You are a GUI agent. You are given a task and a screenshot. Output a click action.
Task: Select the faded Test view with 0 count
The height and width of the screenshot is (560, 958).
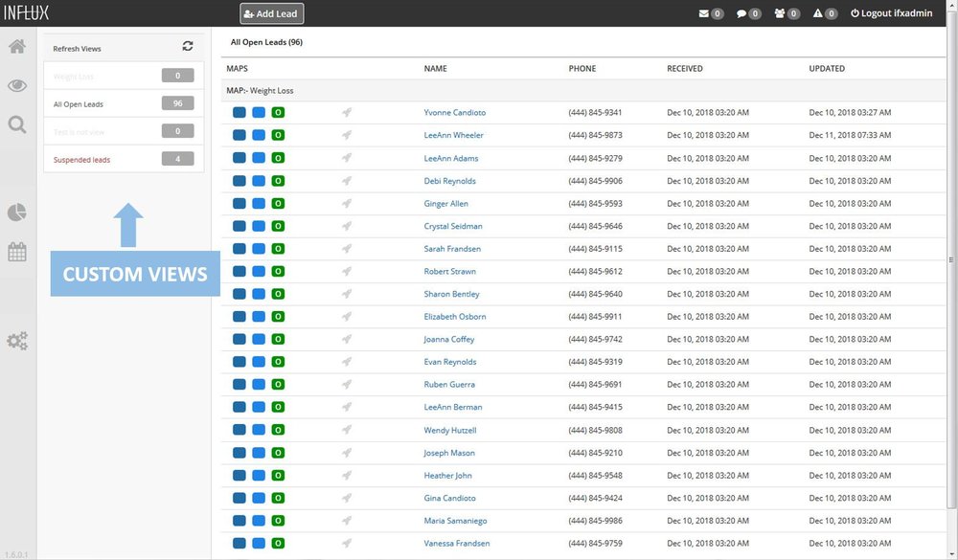tap(124, 132)
